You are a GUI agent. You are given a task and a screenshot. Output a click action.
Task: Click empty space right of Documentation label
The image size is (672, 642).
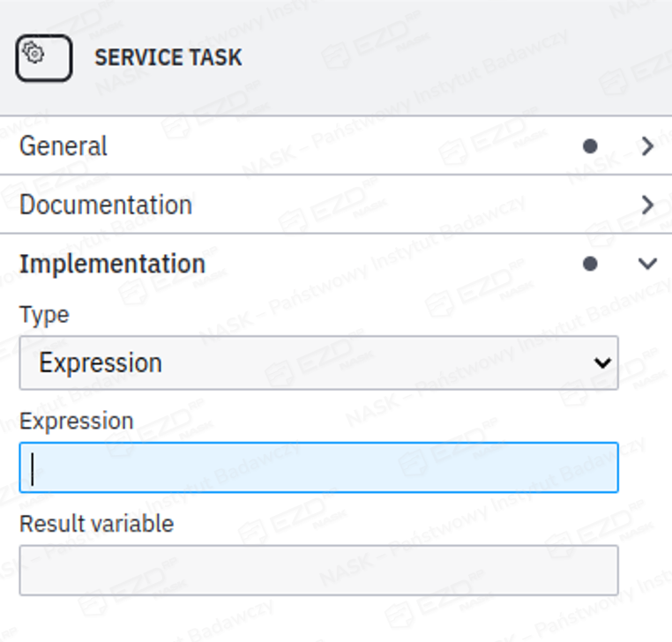click(x=397, y=205)
